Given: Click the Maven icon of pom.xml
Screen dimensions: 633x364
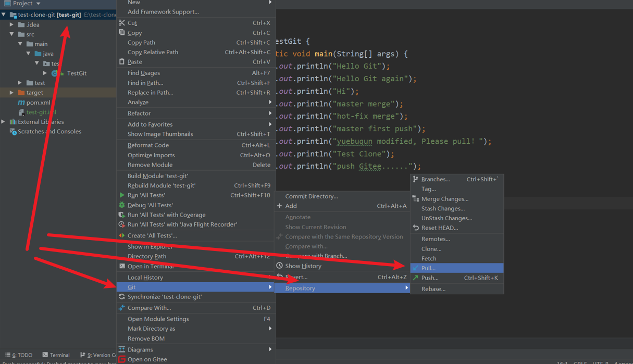Looking at the screenshot, I should [21, 103].
